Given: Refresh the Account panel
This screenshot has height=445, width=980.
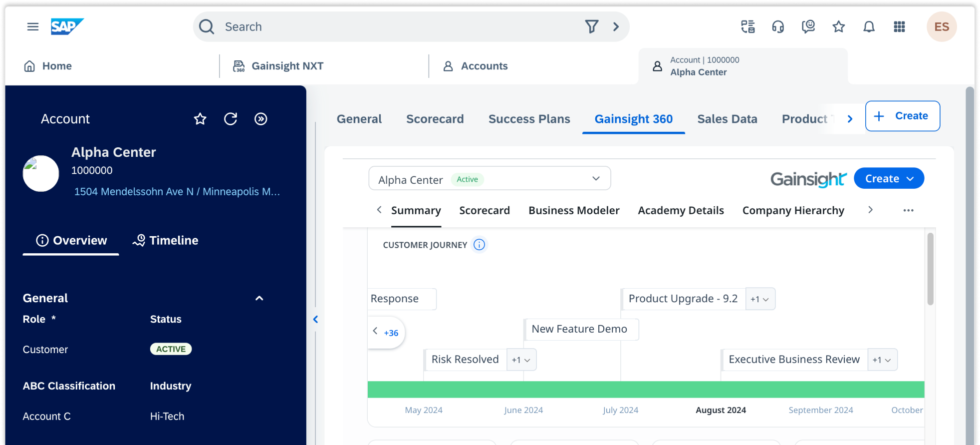Looking at the screenshot, I should (231, 119).
